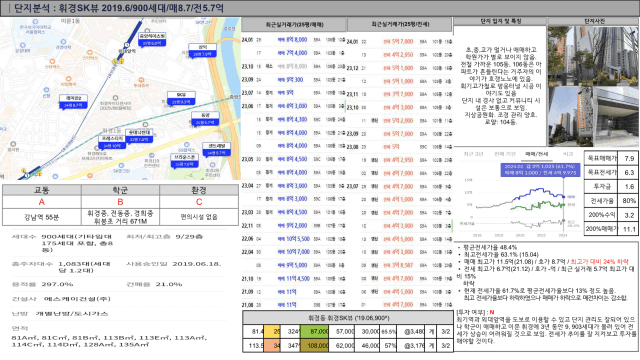This screenshot has height=360, width=640.
Task: Click the orange 스타벅스 map pin
Action: point(51,61)
